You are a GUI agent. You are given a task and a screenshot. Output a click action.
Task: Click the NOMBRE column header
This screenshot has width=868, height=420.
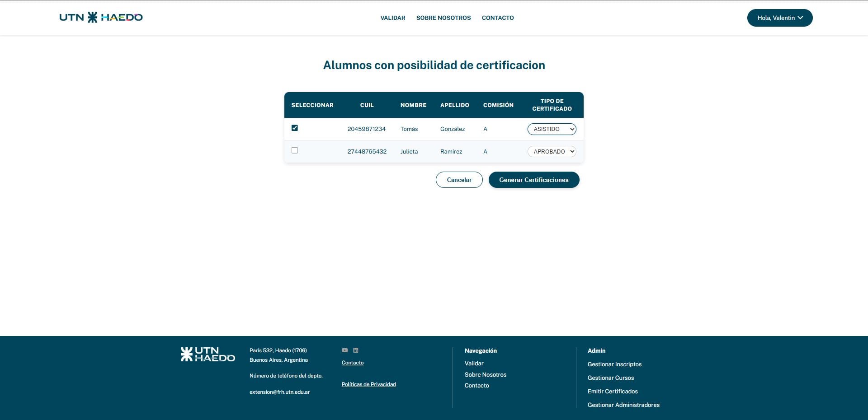[414, 105]
